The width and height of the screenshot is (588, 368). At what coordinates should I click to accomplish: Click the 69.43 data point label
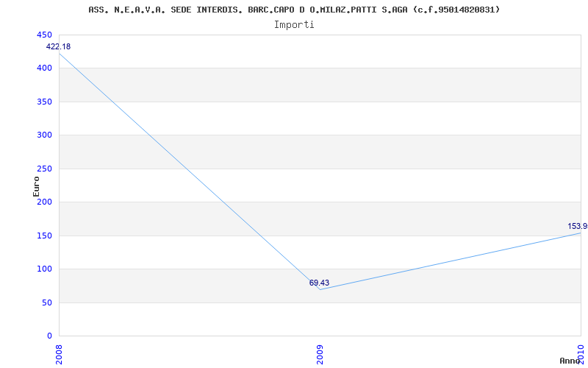(x=319, y=283)
